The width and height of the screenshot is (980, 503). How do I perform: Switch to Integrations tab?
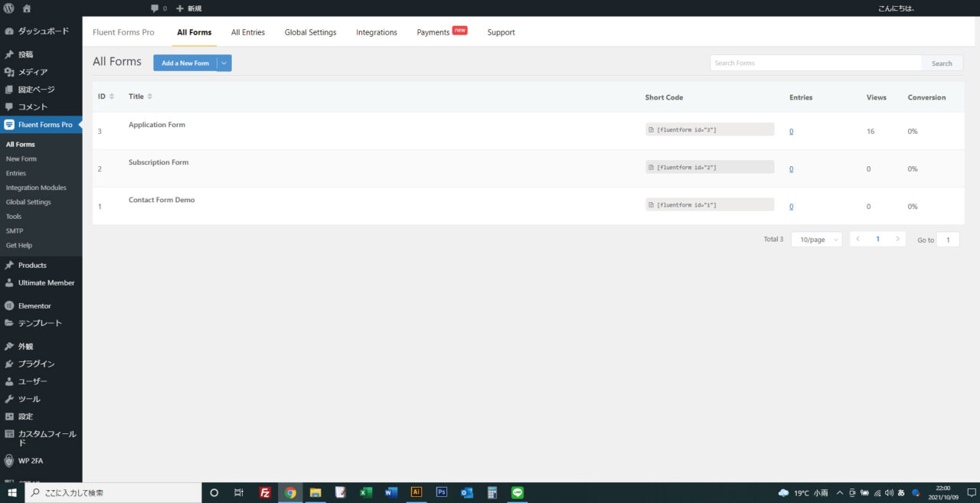pos(377,32)
